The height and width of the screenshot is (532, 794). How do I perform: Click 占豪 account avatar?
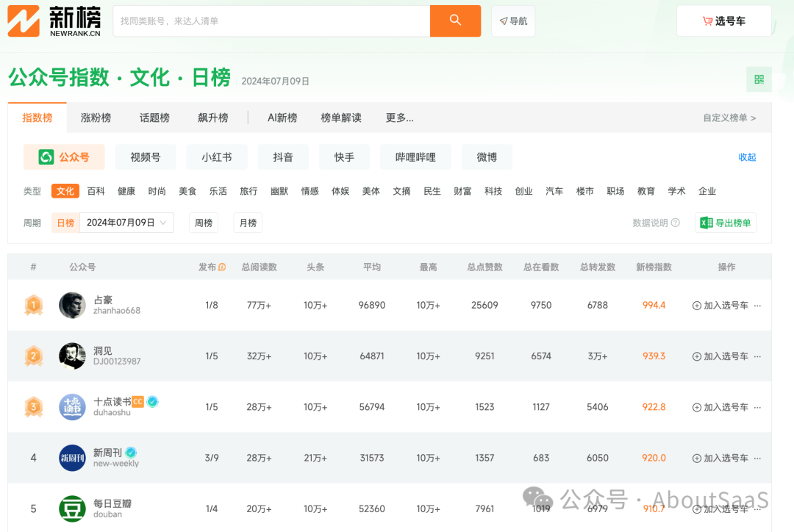coord(72,305)
